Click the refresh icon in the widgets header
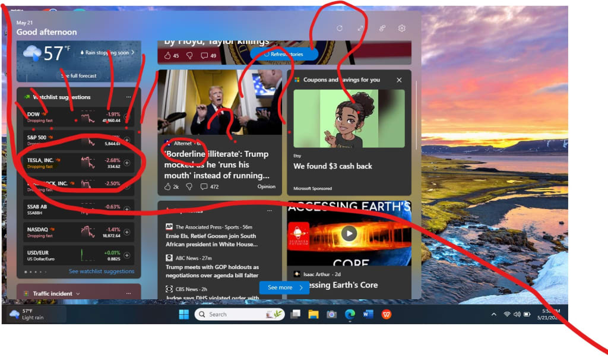Viewport: 608px width, 364px height. pos(340,29)
